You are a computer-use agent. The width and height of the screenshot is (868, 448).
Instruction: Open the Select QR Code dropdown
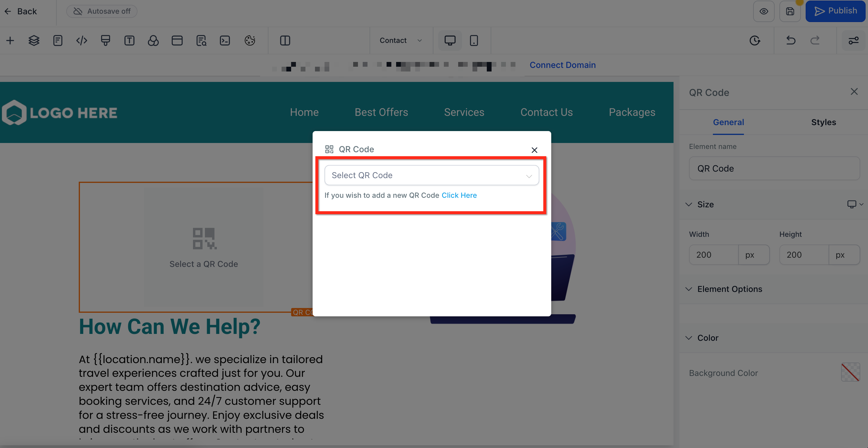click(431, 175)
